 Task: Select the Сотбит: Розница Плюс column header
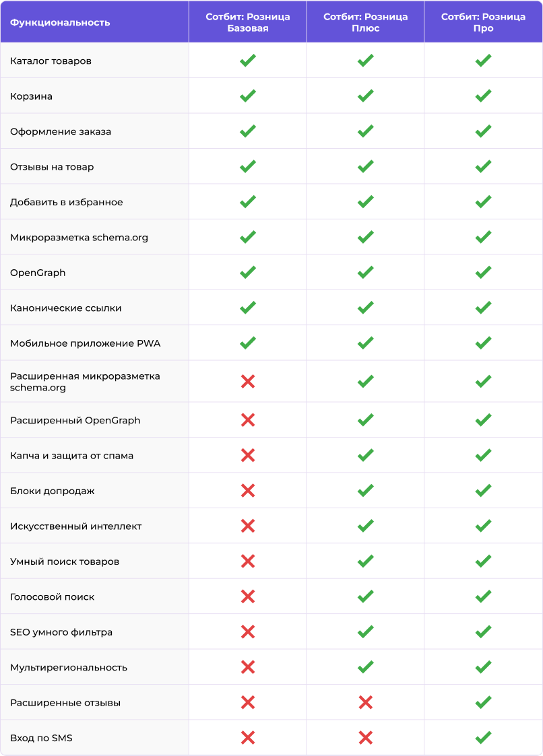tap(365, 22)
